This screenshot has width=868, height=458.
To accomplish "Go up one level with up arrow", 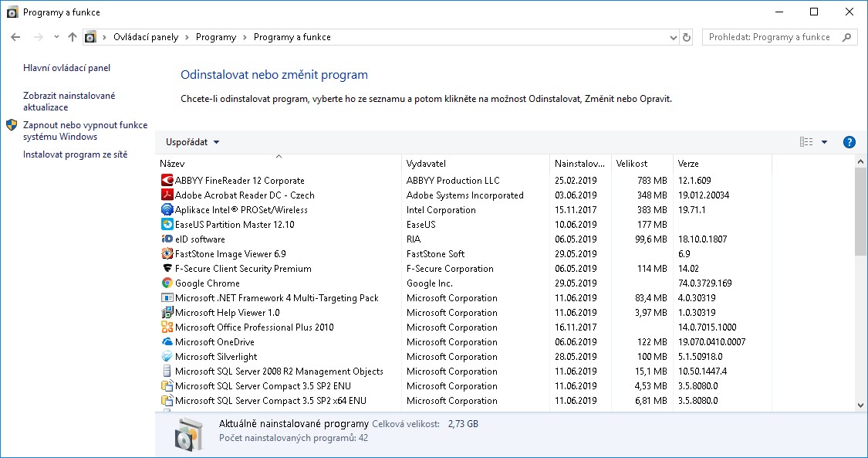I will (x=73, y=37).
